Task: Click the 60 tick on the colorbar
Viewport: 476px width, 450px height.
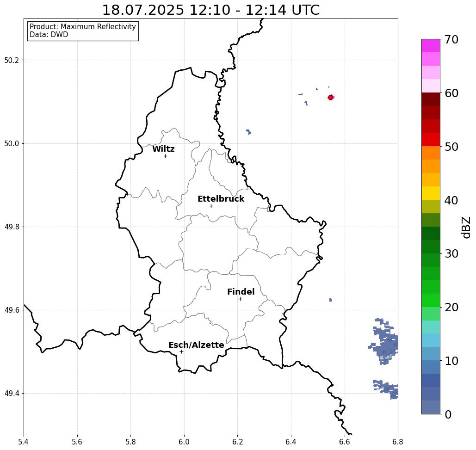Action: point(451,93)
